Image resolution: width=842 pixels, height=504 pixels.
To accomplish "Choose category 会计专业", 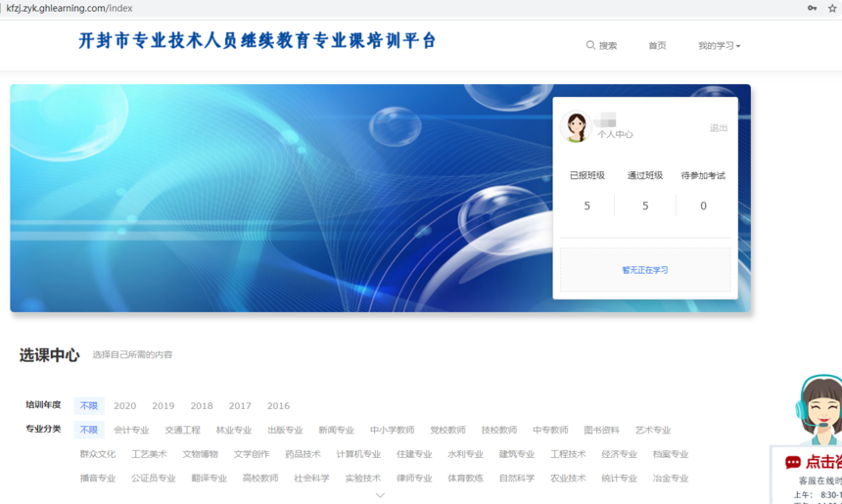I will tap(131, 430).
